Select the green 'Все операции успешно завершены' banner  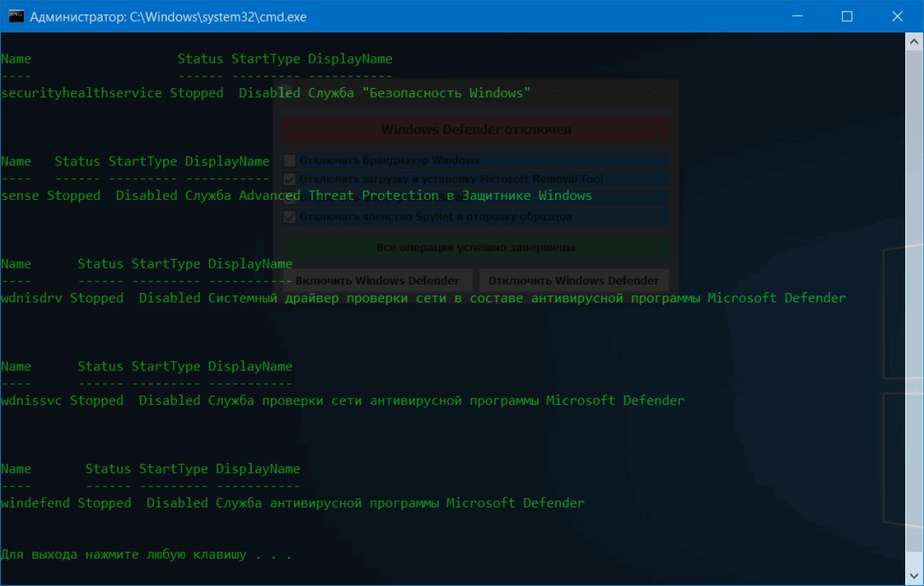click(476, 248)
